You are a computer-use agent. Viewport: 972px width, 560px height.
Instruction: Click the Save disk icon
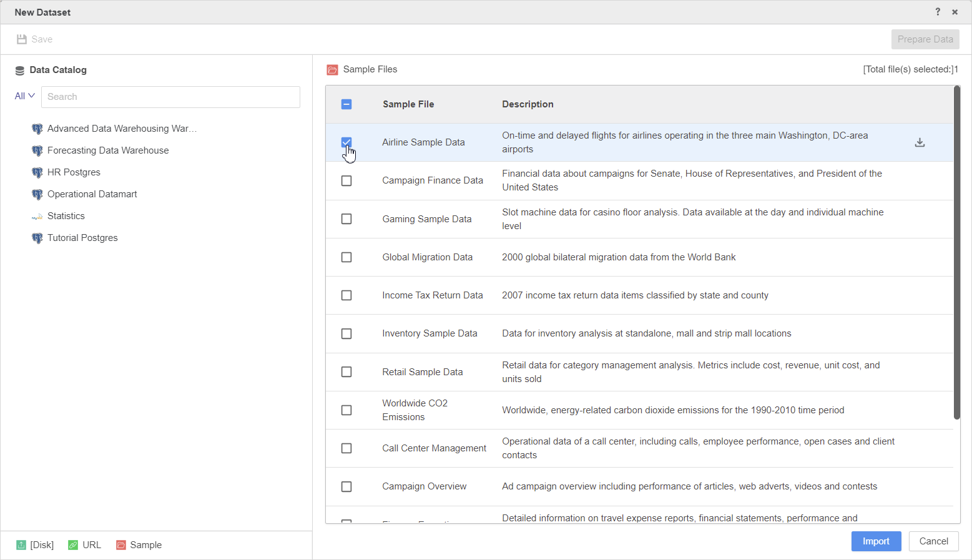tap(22, 39)
